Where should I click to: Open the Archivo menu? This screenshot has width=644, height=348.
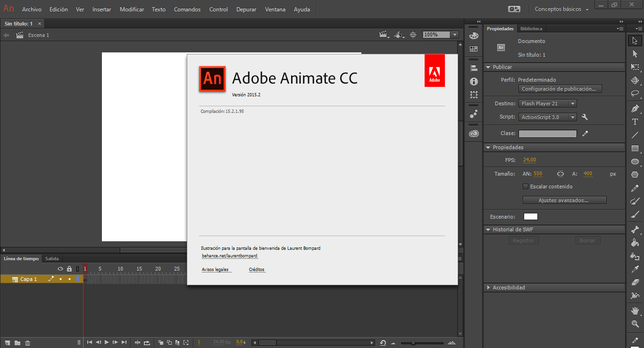click(x=32, y=9)
